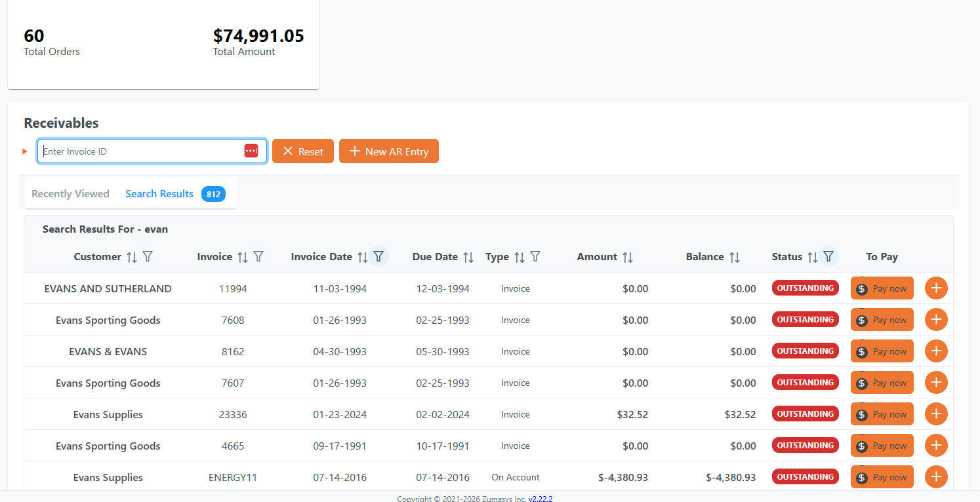The image size is (980, 502).
Task: Click inside the Enter Invoice ID field
Action: click(x=131, y=151)
